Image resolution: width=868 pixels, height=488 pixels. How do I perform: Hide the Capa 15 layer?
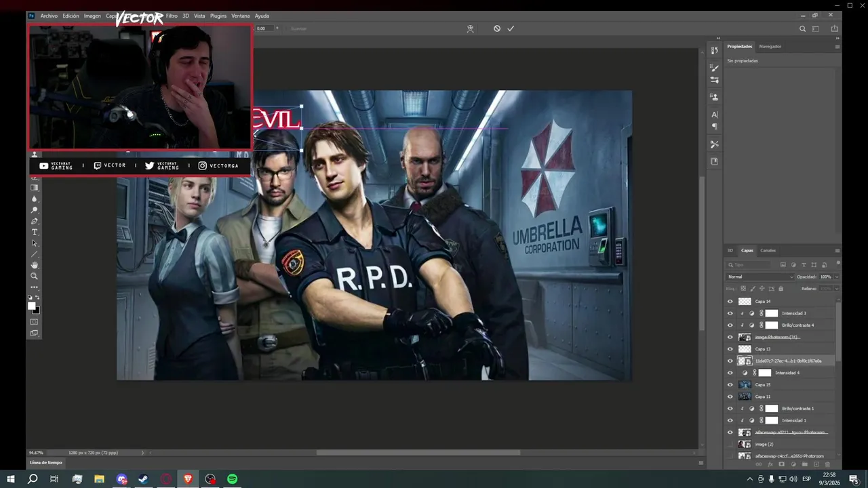tap(730, 384)
